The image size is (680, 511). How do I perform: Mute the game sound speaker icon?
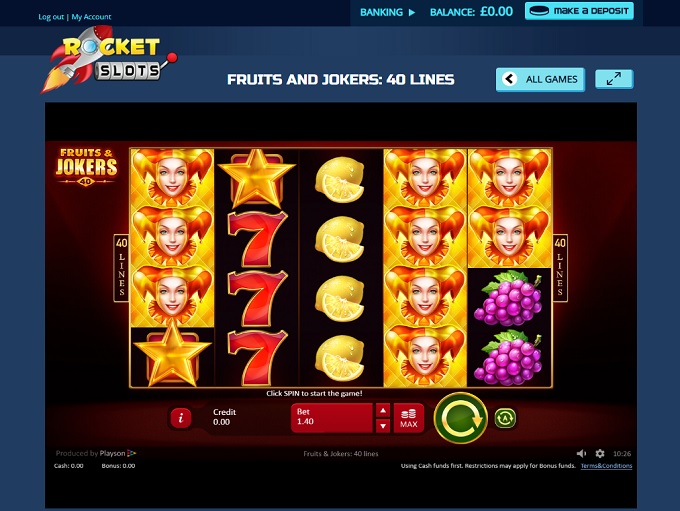click(x=581, y=453)
